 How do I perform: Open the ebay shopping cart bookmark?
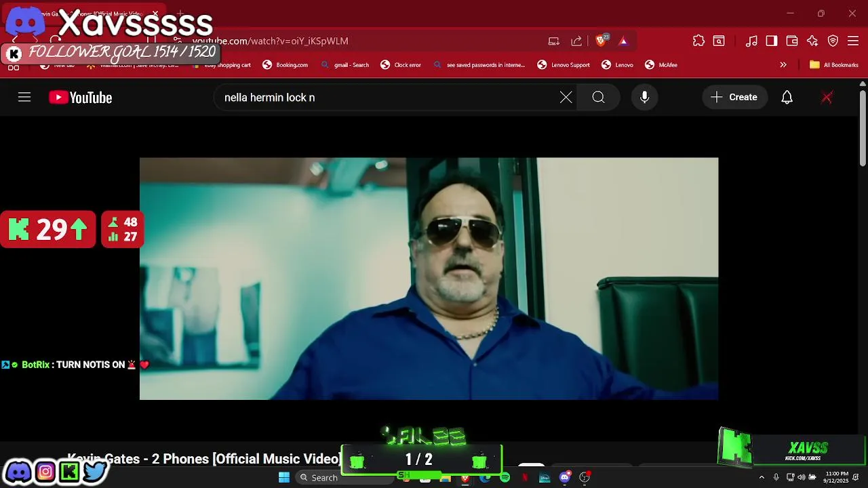click(x=221, y=65)
